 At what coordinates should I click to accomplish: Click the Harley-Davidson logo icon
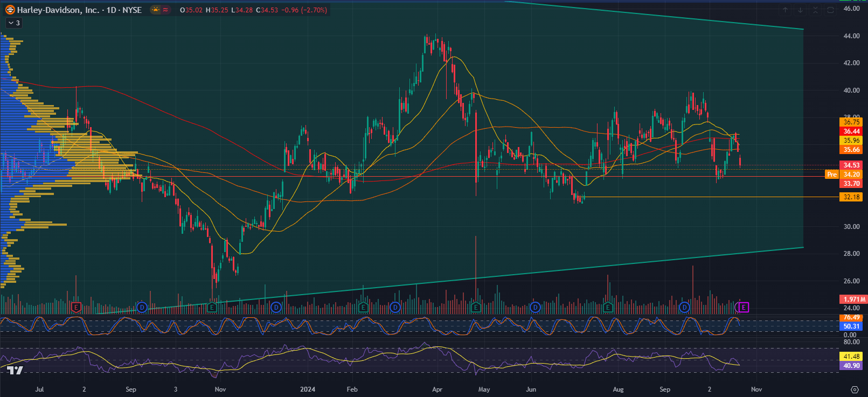10,10
